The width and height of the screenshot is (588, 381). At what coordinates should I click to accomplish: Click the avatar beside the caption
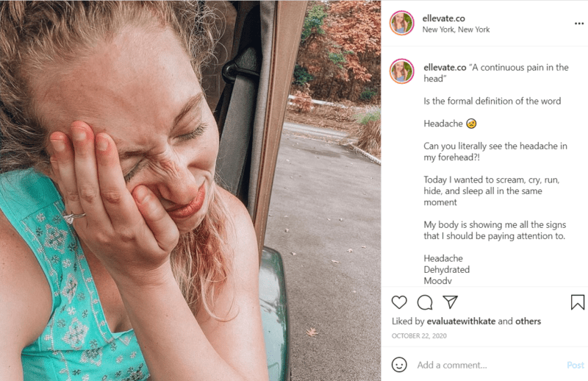point(402,71)
